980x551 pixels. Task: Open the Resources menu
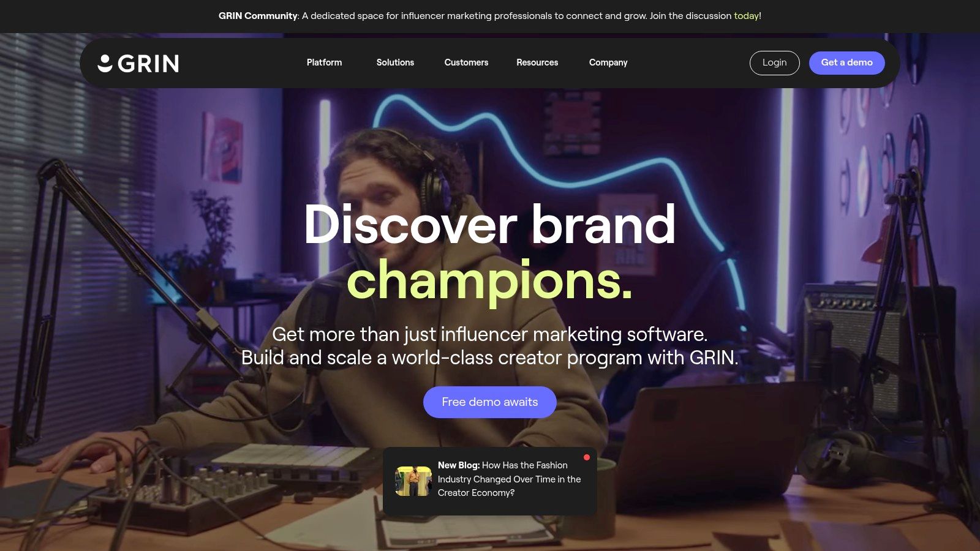pyautogui.click(x=537, y=62)
